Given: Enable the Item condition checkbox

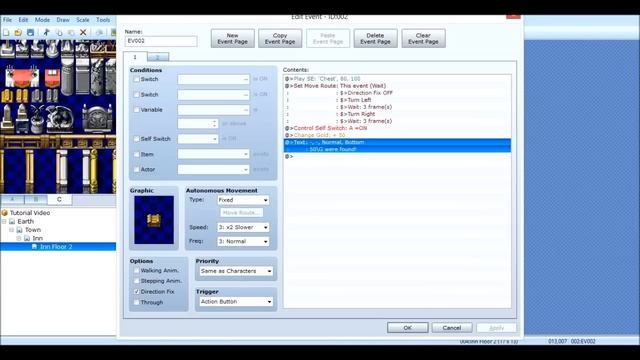Looking at the screenshot, I should 136,154.
